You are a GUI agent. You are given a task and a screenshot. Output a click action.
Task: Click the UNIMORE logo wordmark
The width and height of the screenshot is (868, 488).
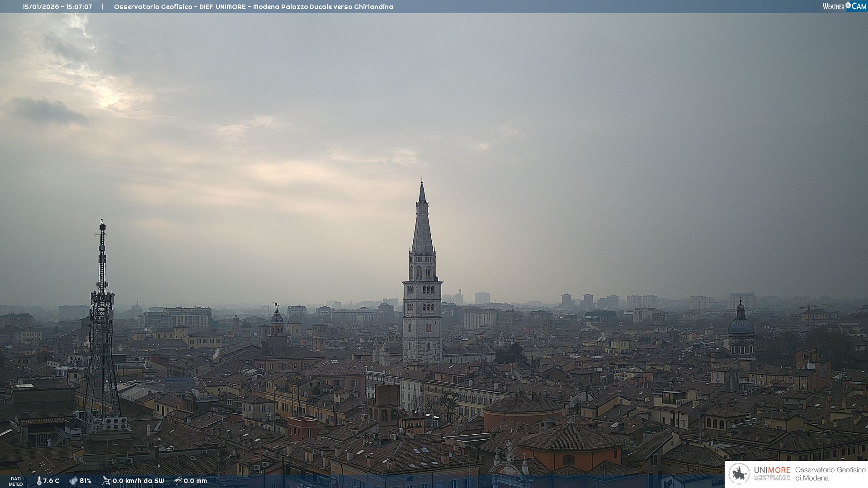(x=772, y=470)
